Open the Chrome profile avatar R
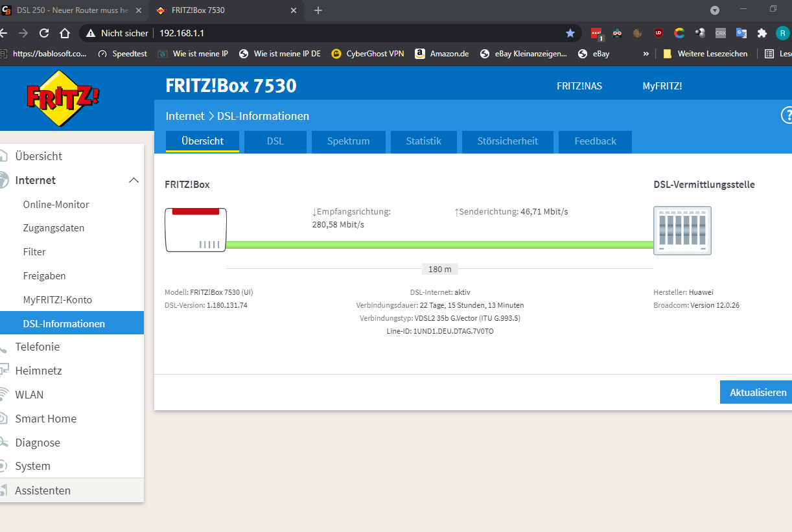 (x=783, y=32)
